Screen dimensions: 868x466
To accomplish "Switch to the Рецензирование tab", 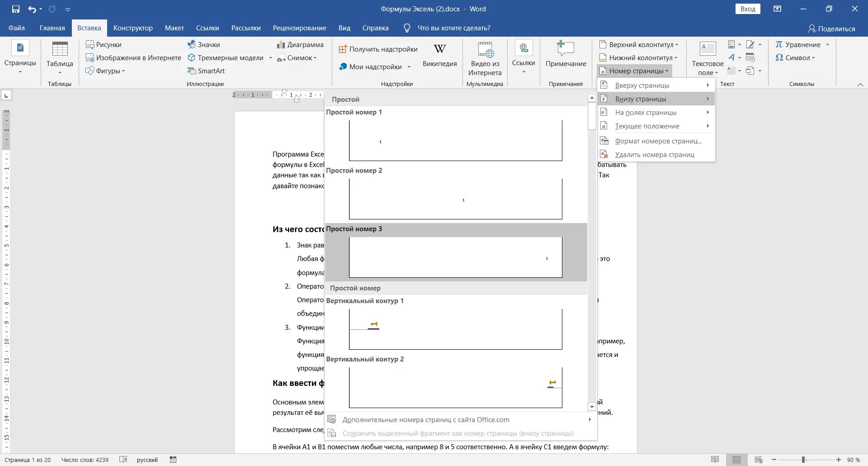I will point(299,28).
